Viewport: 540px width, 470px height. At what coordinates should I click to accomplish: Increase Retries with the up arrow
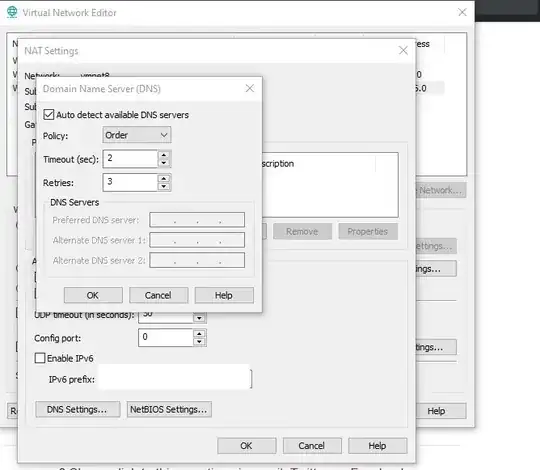coord(164,178)
